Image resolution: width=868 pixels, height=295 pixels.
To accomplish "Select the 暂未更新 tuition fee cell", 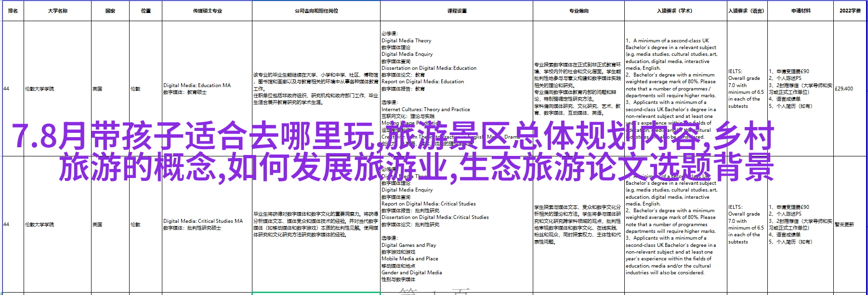I will (850, 224).
